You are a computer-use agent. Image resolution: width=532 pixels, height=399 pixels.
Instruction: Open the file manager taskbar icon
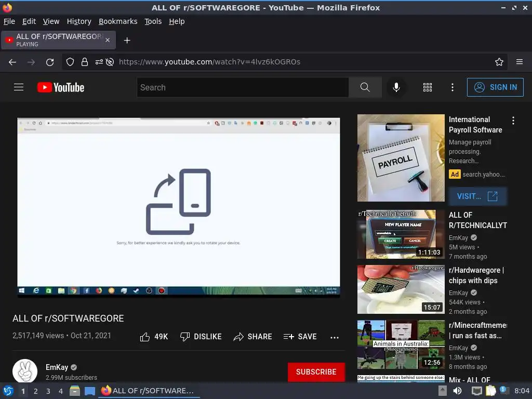click(x=75, y=391)
